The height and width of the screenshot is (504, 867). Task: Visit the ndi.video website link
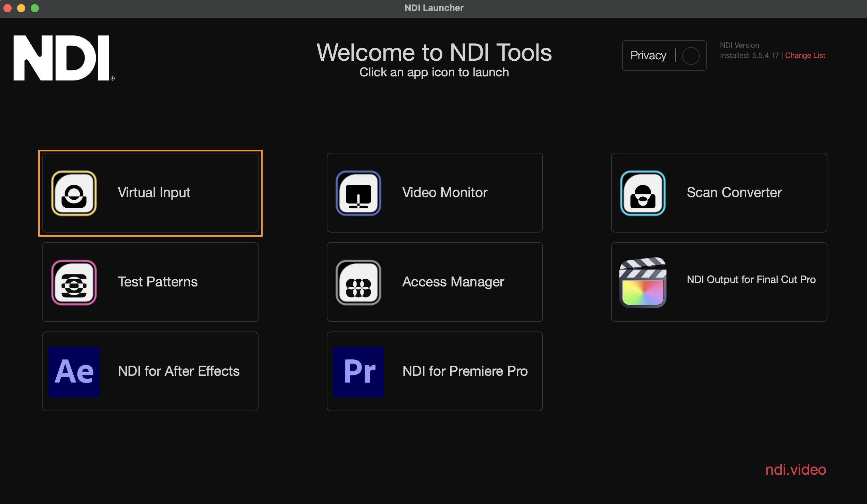(795, 470)
